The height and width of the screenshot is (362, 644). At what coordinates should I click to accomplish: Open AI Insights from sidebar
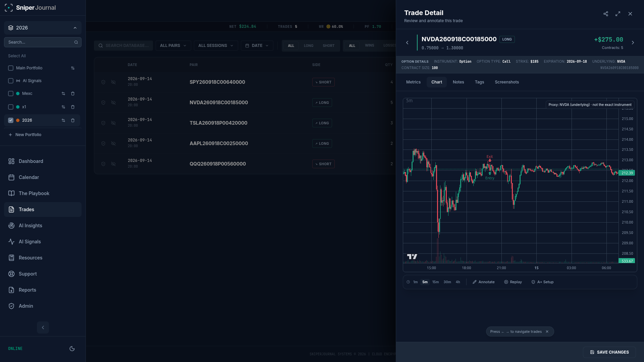click(x=43, y=226)
